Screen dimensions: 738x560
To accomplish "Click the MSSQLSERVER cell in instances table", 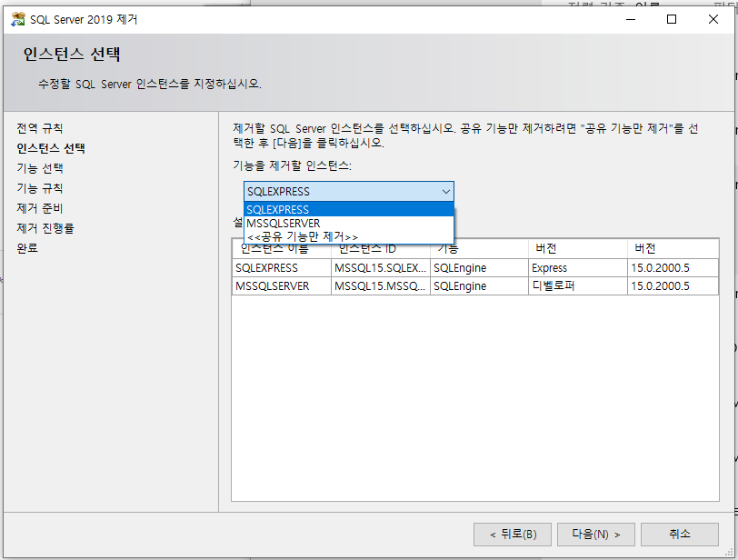I will coord(282,286).
